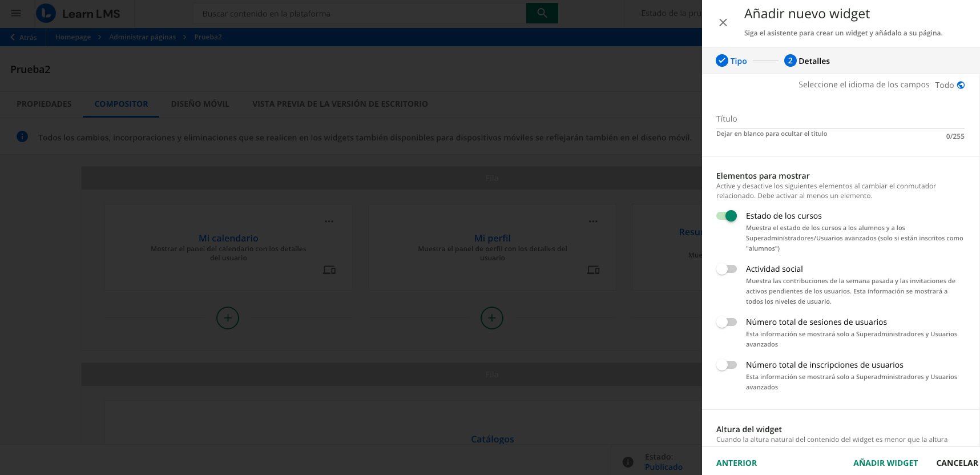Go back to the Tipo step

731,61
